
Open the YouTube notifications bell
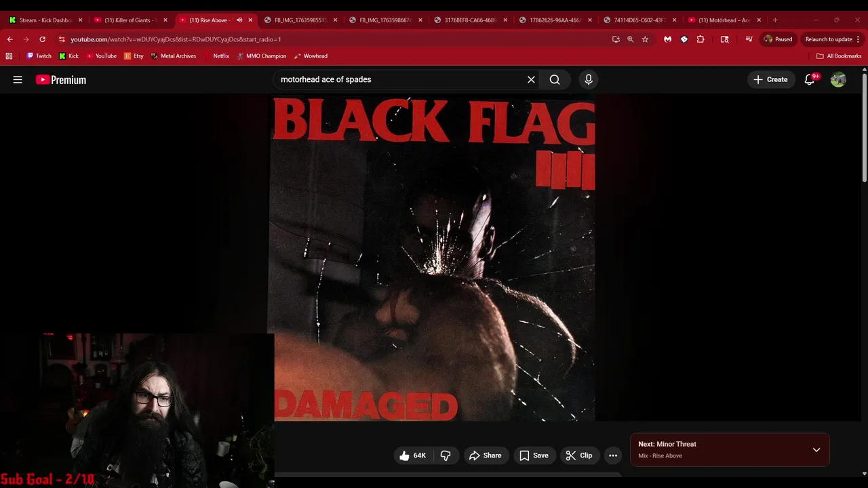tap(810, 79)
